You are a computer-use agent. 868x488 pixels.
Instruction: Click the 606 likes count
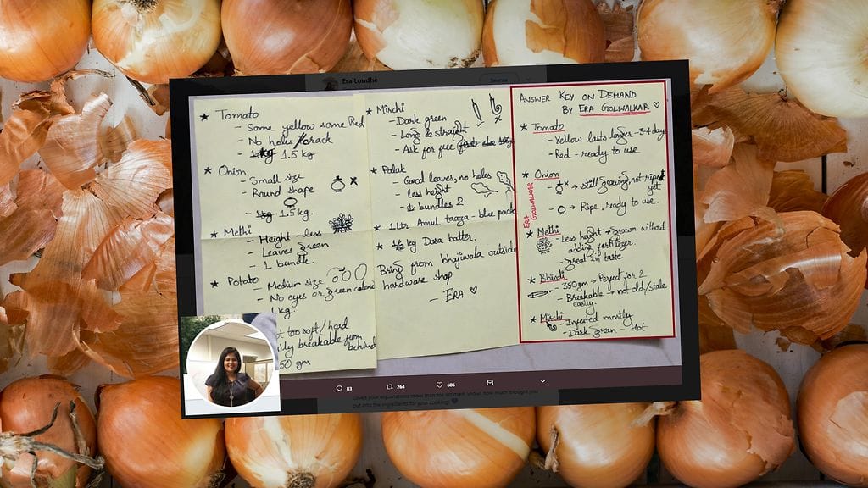click(450, 385)
